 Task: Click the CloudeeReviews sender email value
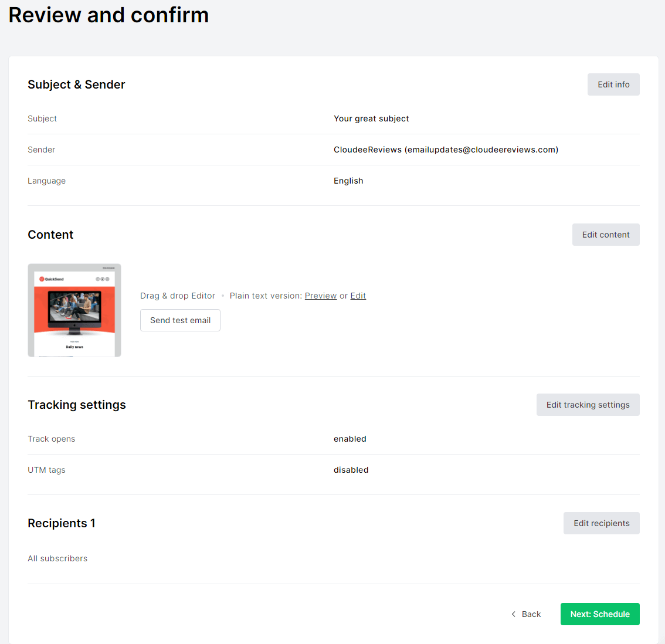pyautogui.click(x=446, y=150)
